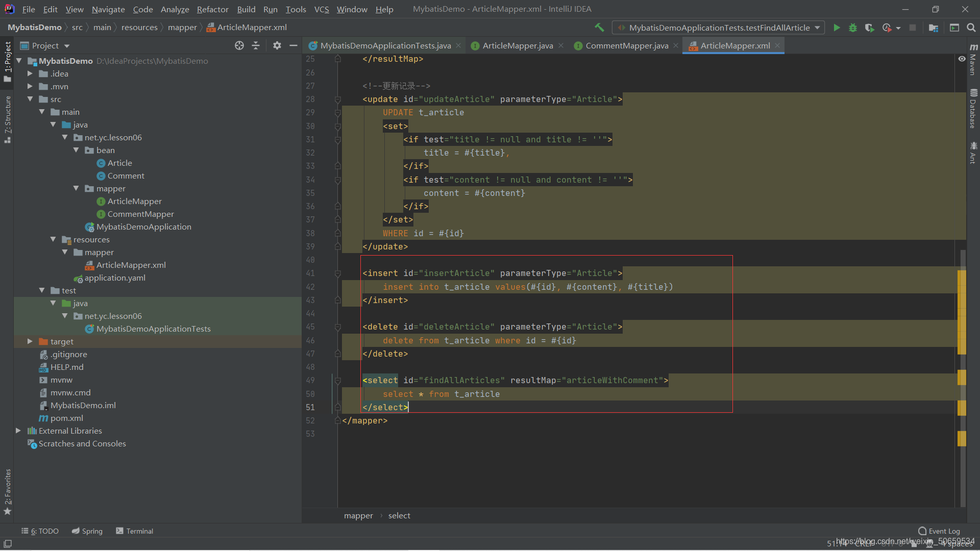The image size is (980, 551).
Task: Open the VCS menu
Action: [x=322, y=9]
